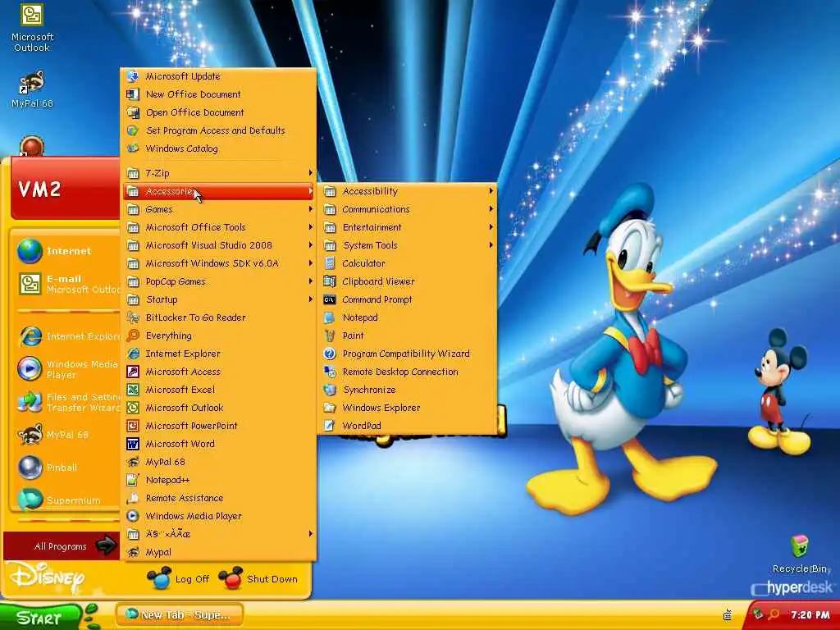This screenshot has width=840, height=630.
Task: Launch WordPad
Action: (408, 426)
